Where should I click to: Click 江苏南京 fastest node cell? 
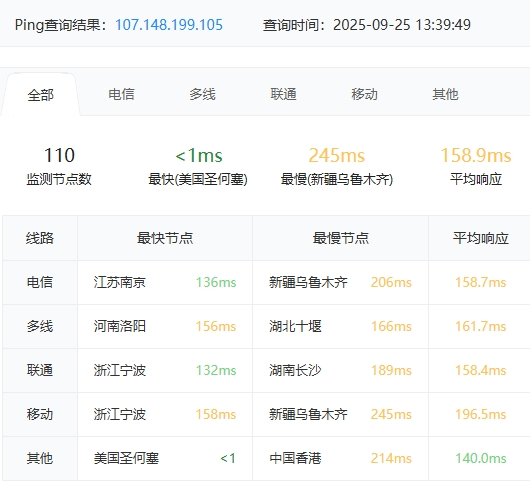coord(120,283)
